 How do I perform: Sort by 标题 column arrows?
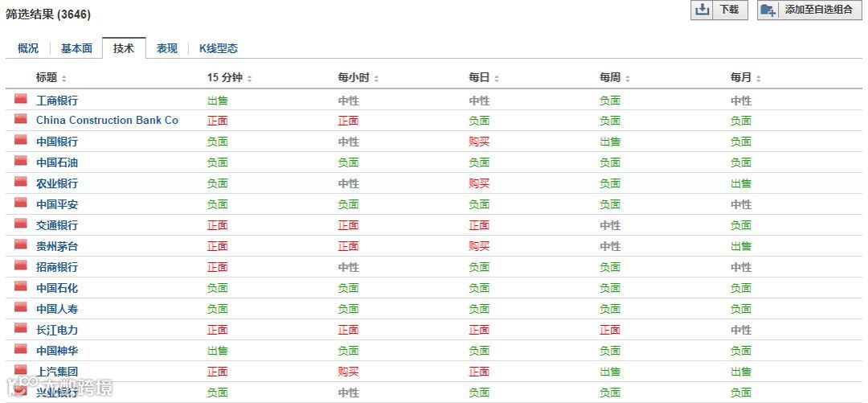(63, 79)
